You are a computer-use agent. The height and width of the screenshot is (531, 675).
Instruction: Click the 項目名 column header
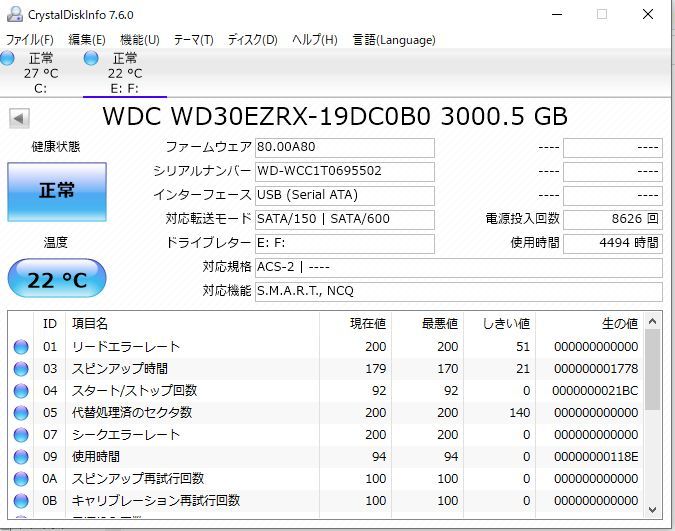(x=192, y=323)
